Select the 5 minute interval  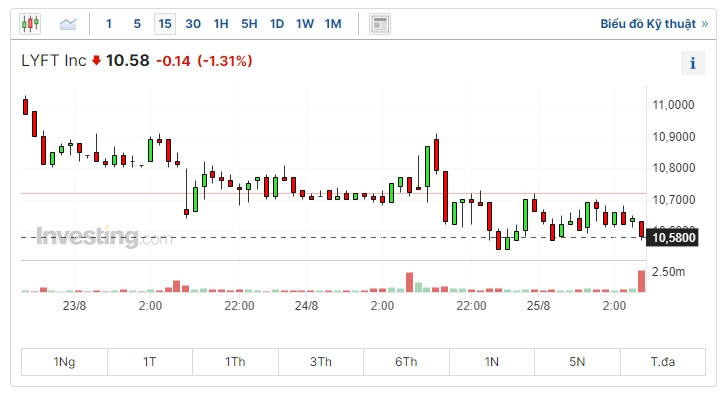137,24
